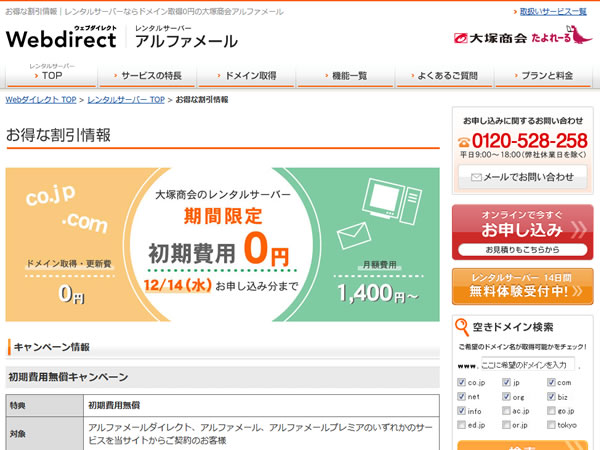Uncheck the net domain checkbox

461,396
